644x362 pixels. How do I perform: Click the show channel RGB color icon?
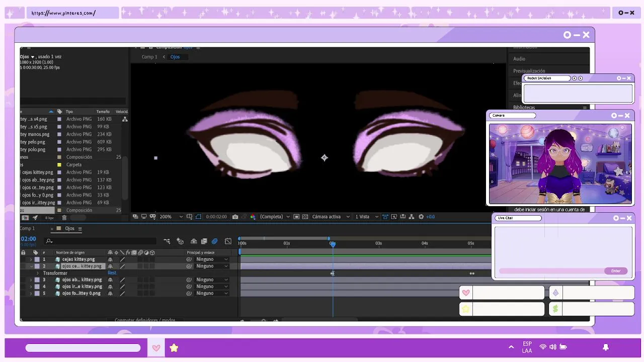[253, 217]
